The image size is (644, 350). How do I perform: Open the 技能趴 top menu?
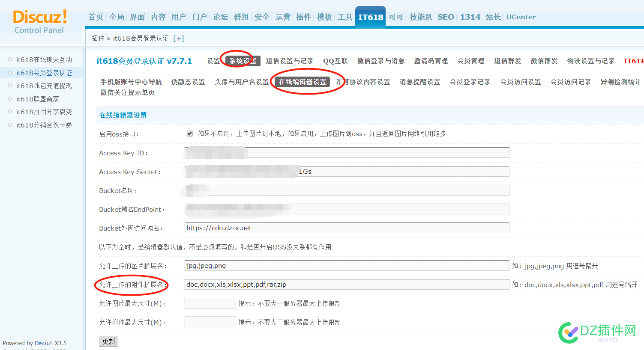(x=421, y=17)
